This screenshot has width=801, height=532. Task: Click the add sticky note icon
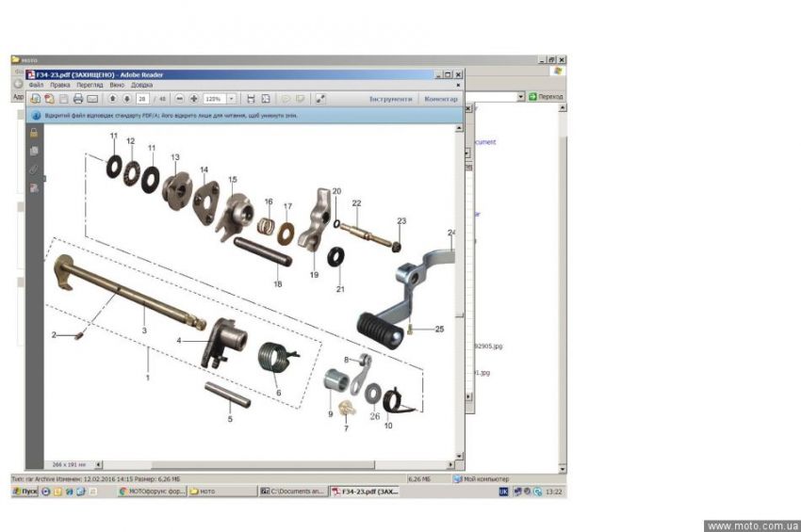(x=286, y=99)
